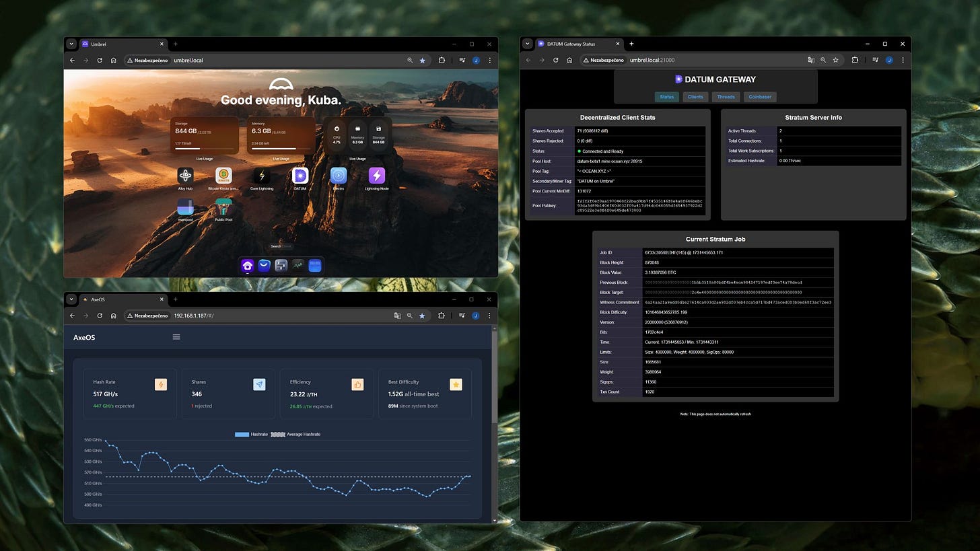The width and height of the screenshot is (980, 551).
Task: Select the Umbrel browser tab
Action: pos(123,44)
